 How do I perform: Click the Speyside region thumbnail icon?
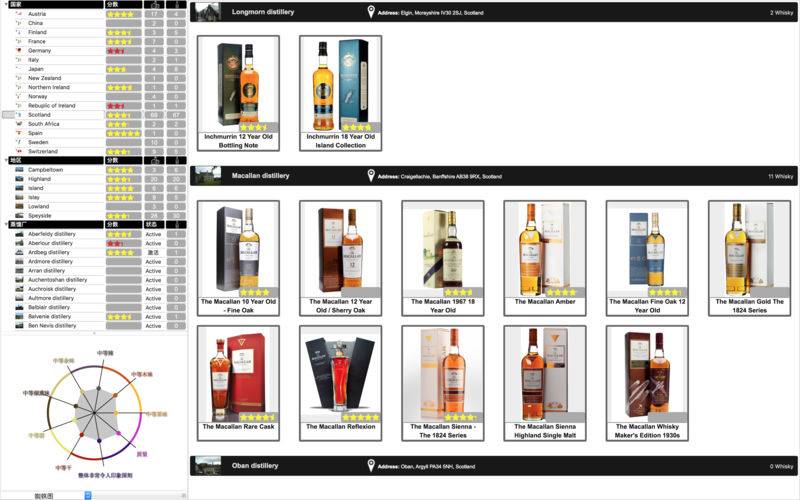pos(19,215)
